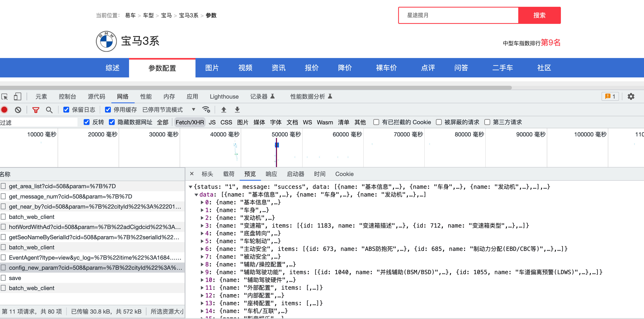Expand item 7 被动安全 node
The width and height of the screenshot is (644, 319).
click(x=202, y=256)
